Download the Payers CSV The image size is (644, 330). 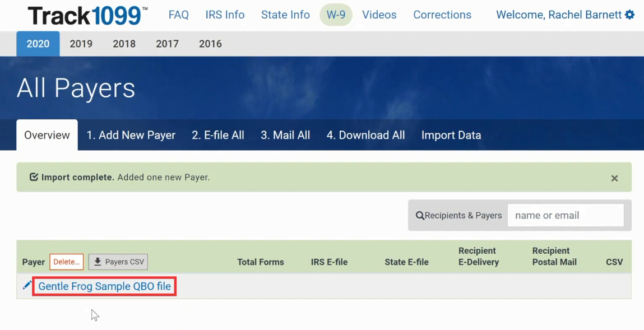point(118,262)
